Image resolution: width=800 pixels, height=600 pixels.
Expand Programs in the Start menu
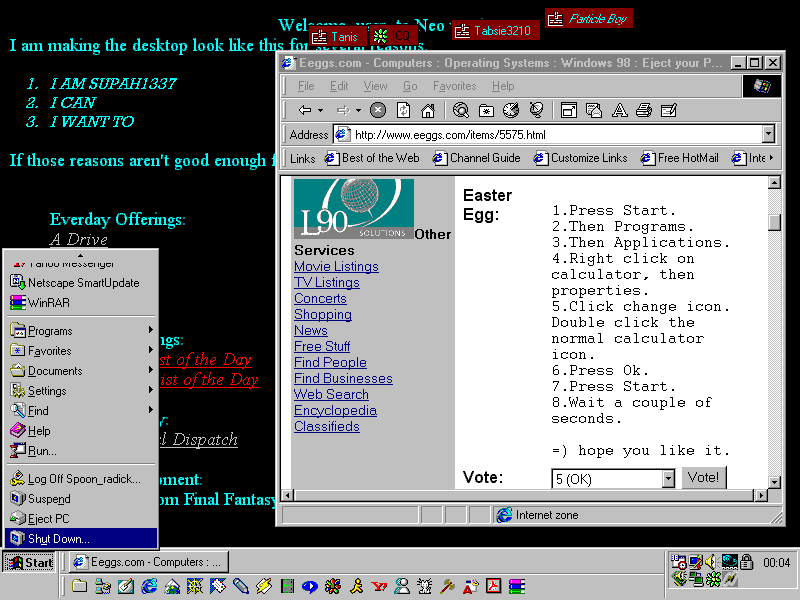point(82,331)
